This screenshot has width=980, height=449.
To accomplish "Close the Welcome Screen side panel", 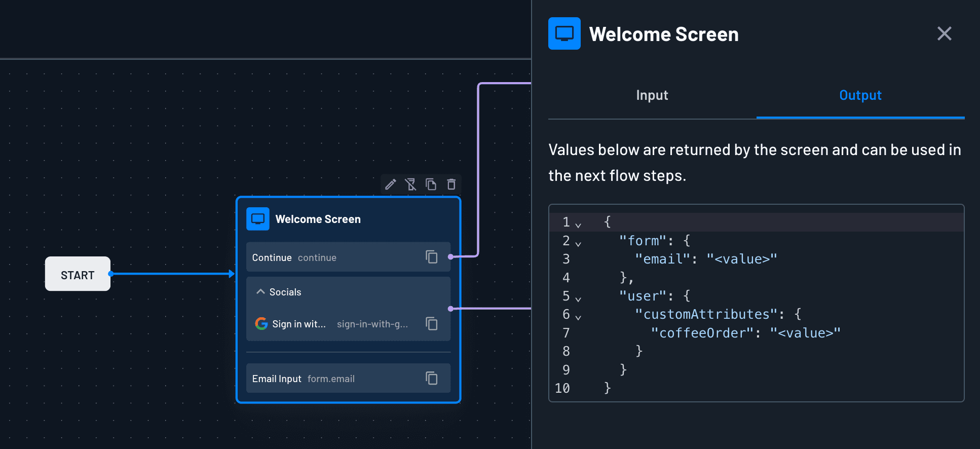I will click(x=944, y=33).
